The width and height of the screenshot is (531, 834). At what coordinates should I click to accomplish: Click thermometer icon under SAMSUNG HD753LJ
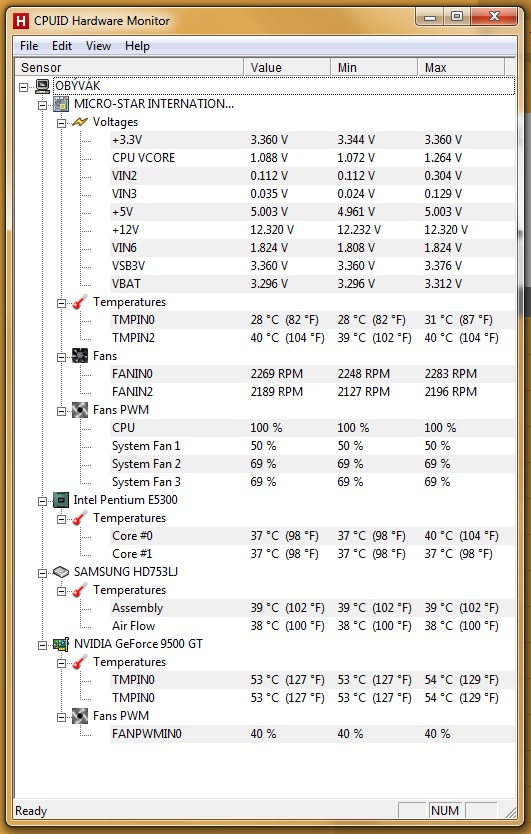(x=80, y=590)
